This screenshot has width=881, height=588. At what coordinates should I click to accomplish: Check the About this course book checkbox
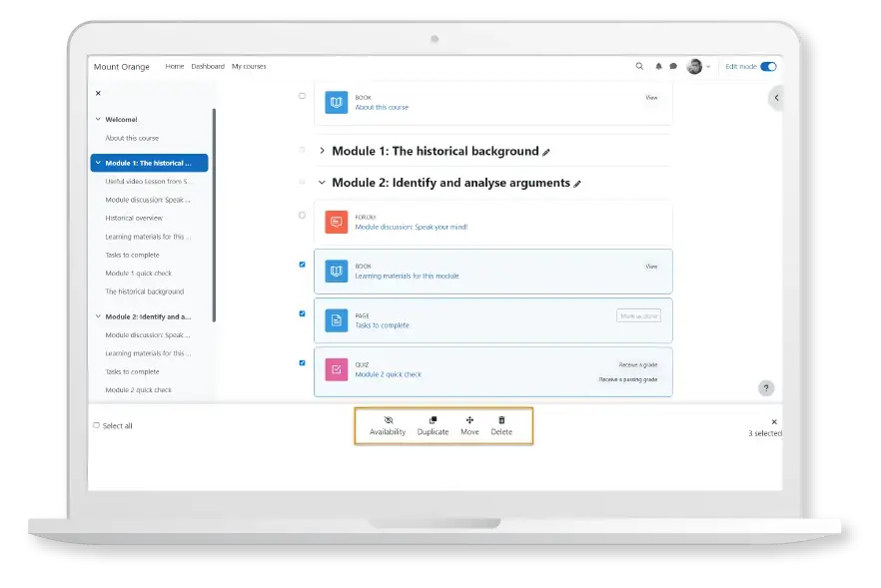click(x=303, y=96)
